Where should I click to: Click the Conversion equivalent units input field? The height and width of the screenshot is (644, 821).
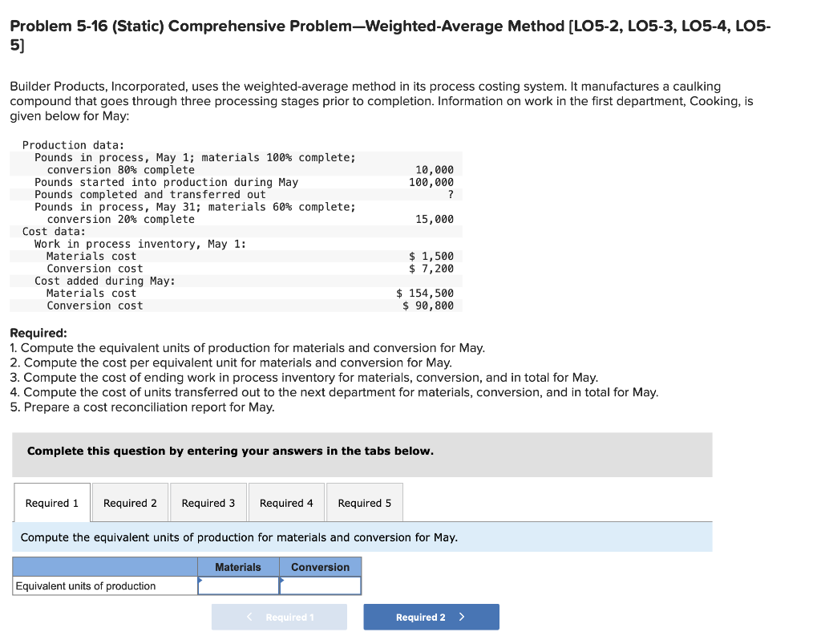[x=321, y=585]
